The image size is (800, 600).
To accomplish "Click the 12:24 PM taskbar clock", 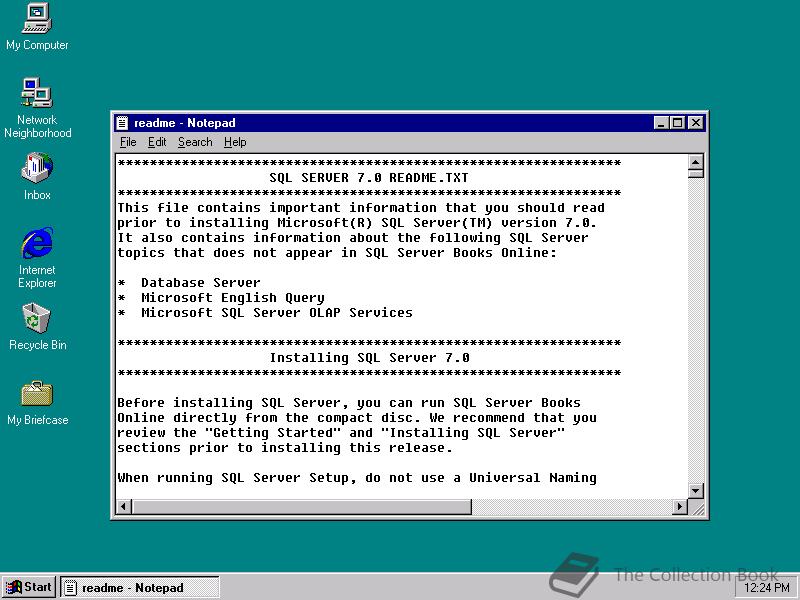I will [766, 588].
